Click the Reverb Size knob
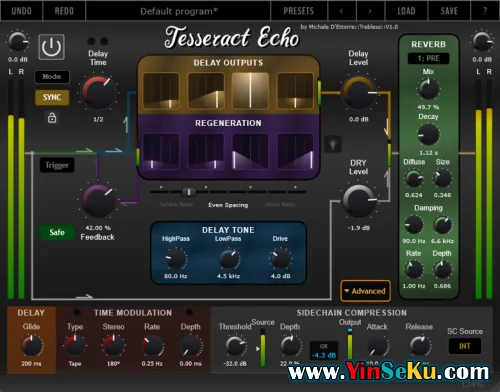This screenshot has height=392, width=500. [442, 179]
